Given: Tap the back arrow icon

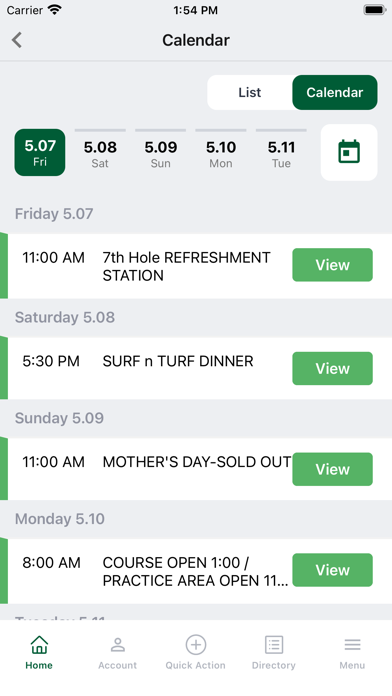Looking at the screenshot, I should pyautogui.click(x=17, y=40).
